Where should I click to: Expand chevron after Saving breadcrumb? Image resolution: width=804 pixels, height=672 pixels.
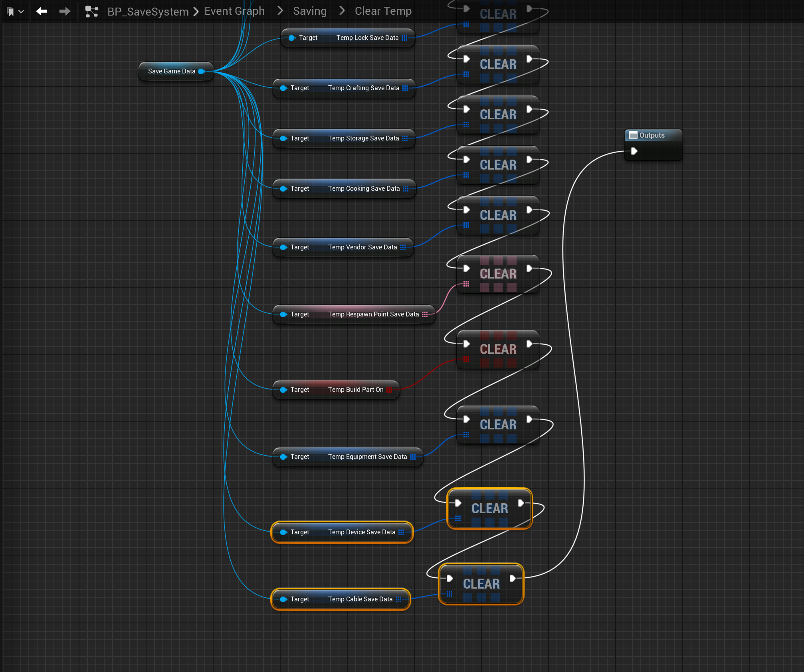(x=342, y=11)
